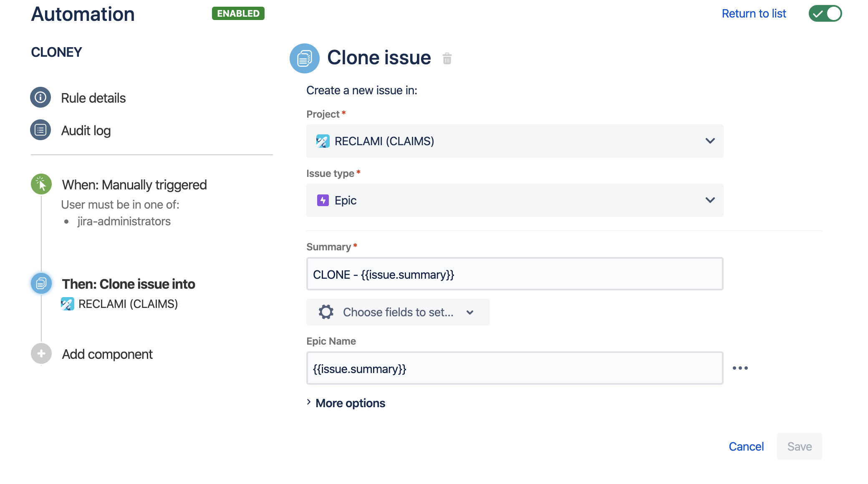
Task: Click the Audit log list icon
Action: 40,130
